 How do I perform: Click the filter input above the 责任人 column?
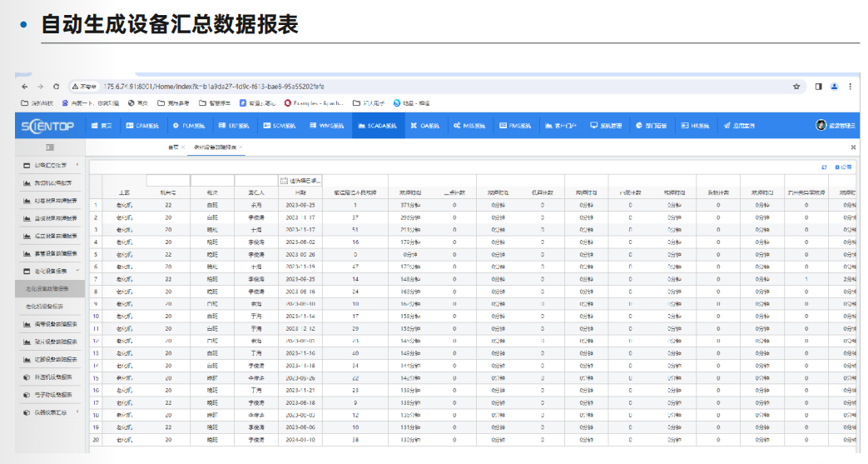(256, 181)
